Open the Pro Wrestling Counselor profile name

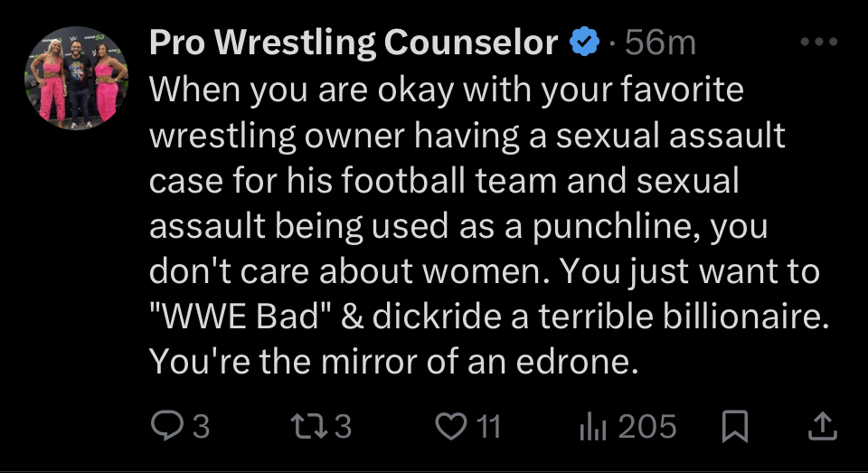coord(354,43)
